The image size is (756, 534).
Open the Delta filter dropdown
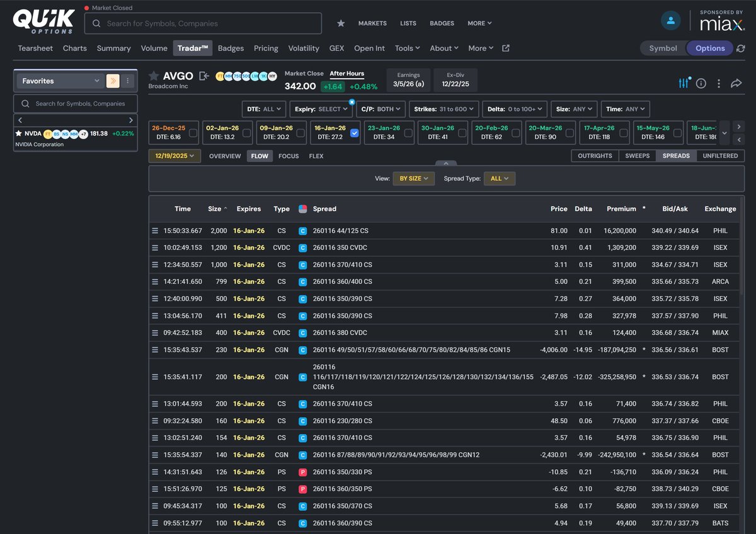click(x=515, y=109)
